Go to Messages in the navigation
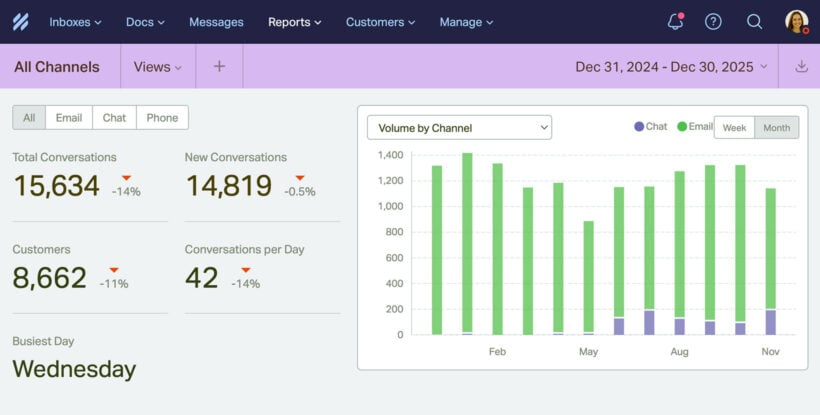Screen dimensions: 820x415 [216, 21]
